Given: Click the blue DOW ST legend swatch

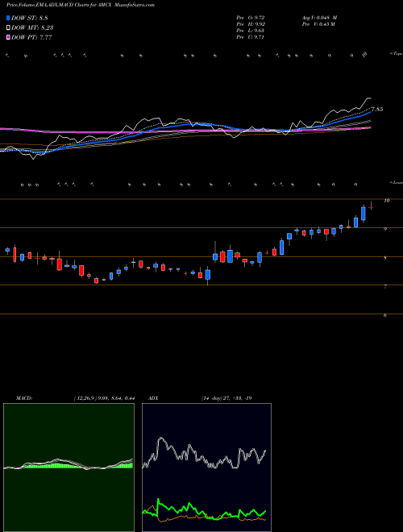Looking at the screenshot, I should [x=8, y=18].
